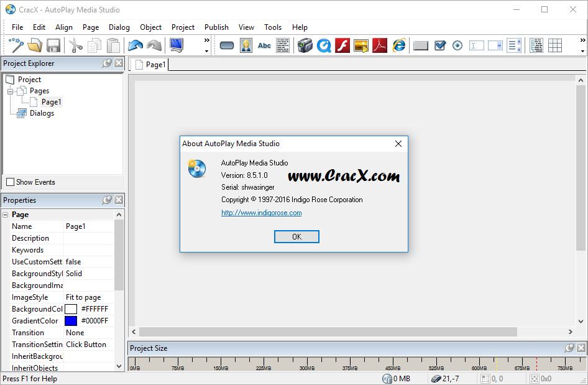Add the grey rectangle object from toolbar
The height and width of the screenshot is (385, 588).
(x=421, y=45)
